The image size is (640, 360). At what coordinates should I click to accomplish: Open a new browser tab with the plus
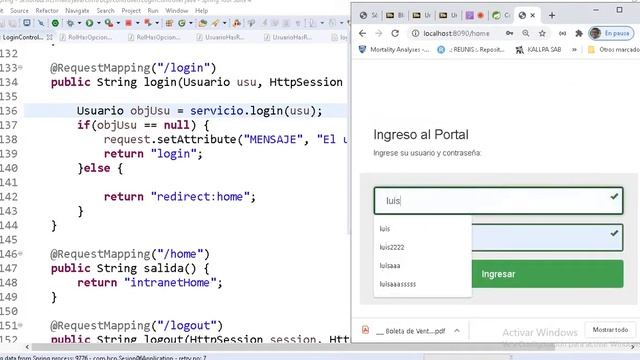point(552,16)
